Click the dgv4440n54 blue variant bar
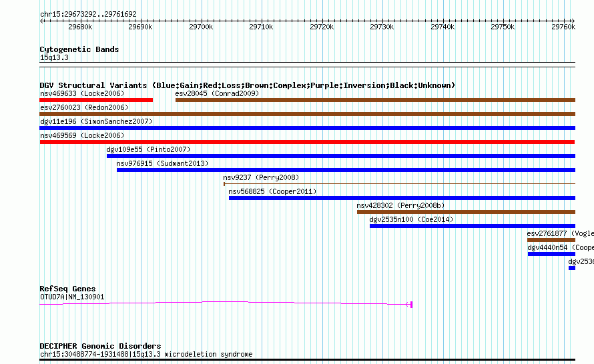The width and height of the screenshot is (594, 364). point(551,254)
